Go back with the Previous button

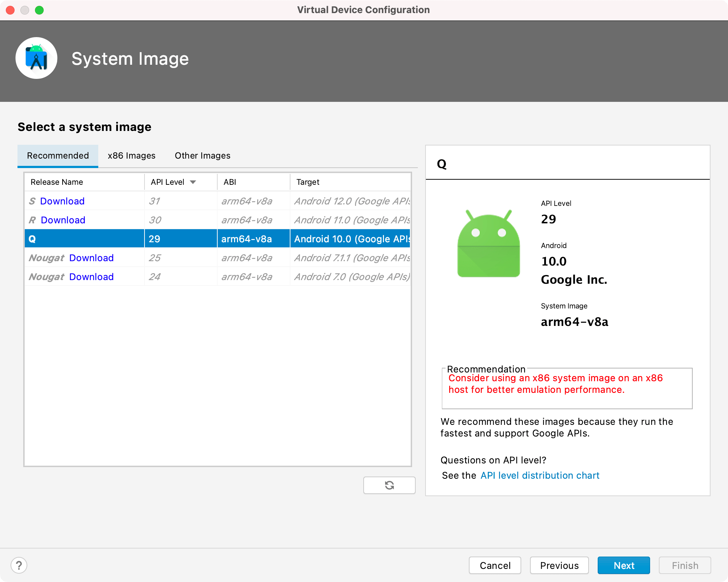point(559,565)
